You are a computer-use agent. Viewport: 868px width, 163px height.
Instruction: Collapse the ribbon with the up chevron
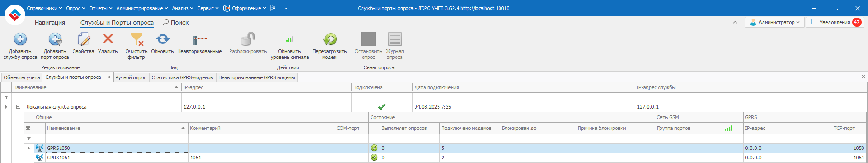(735, 22)
